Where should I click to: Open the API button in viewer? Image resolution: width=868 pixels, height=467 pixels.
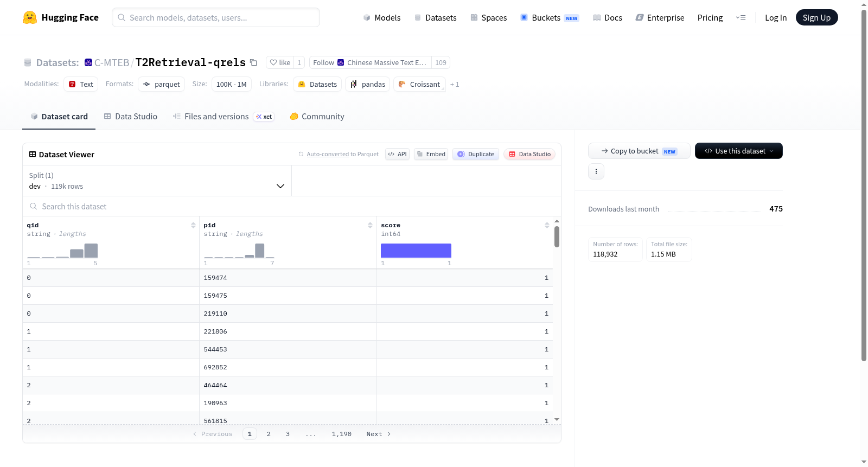pos(397,154)
